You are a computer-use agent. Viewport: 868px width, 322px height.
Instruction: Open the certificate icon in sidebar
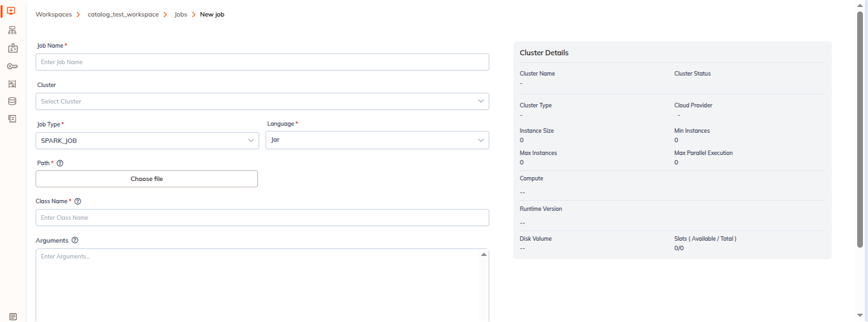[x=12, y=119]
